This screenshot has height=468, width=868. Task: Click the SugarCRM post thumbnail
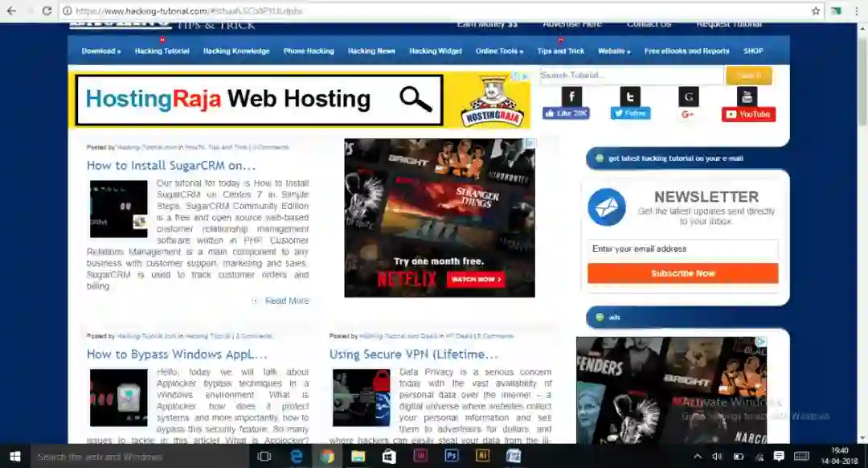coord(118,209)
